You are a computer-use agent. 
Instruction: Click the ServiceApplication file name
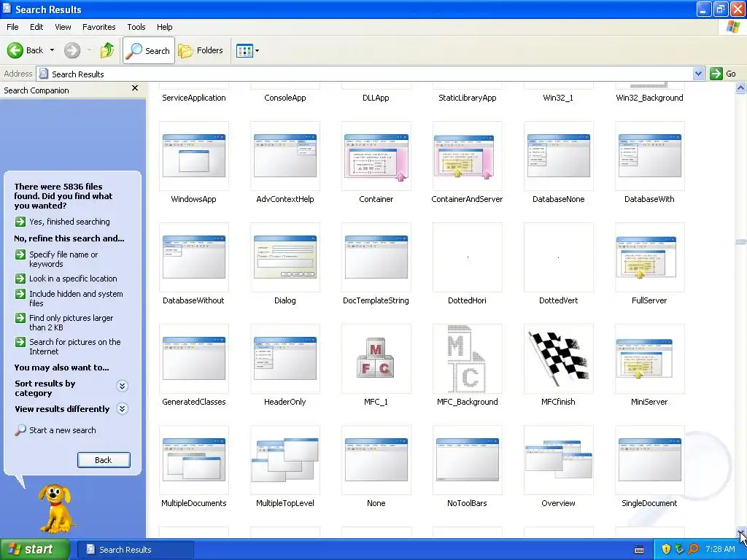[193, 98]
